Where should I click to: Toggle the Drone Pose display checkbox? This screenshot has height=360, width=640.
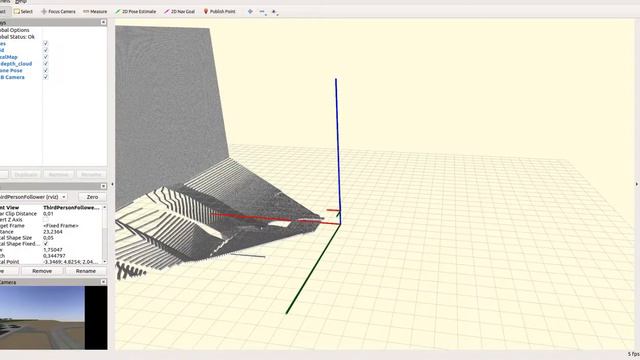pos(45,70)
